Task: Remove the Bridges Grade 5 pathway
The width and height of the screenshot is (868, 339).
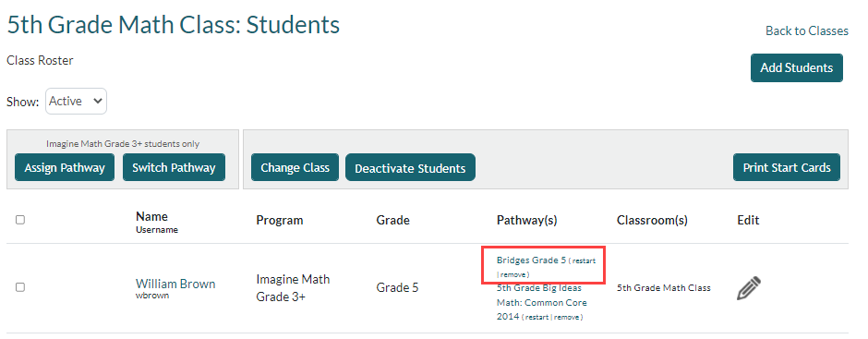Action: click(x=513, y=274)
